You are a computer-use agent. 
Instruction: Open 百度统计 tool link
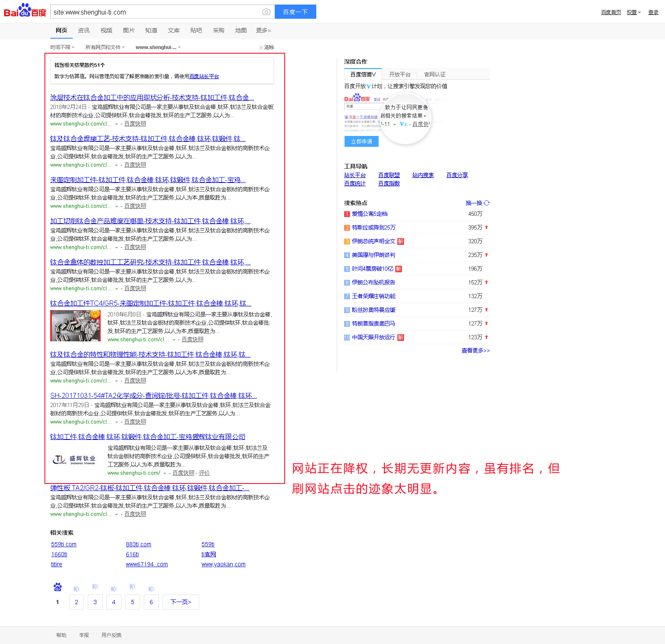(x=355, y=183)
